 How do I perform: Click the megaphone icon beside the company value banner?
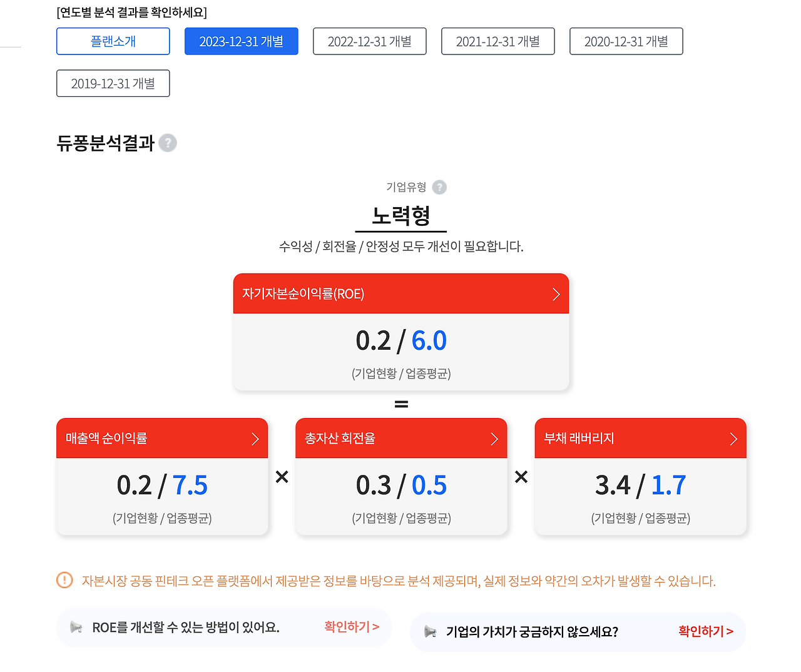(x=431, y=631)
